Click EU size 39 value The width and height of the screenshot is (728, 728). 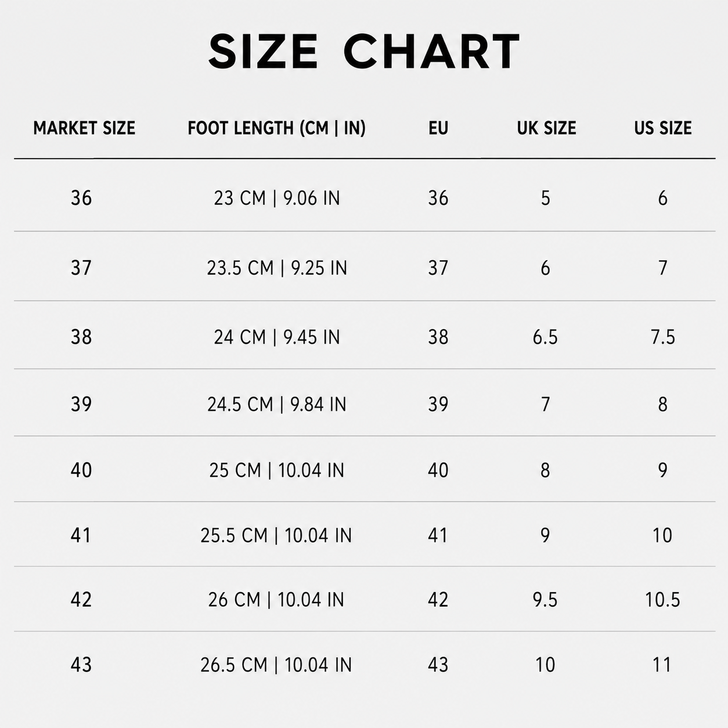pyautogui.click(x=438, y=404)
